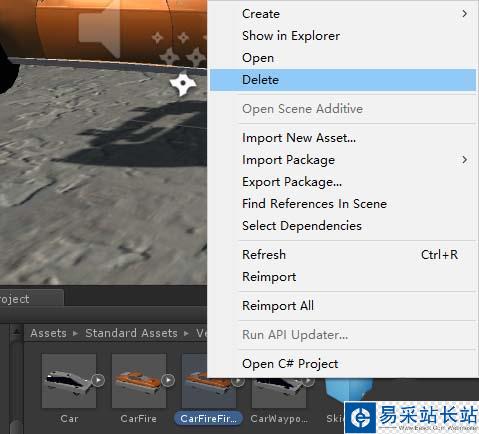Expand the Create submenu arrow
Viewport: 479px width, 434px height.
click(x=465, y=14)
